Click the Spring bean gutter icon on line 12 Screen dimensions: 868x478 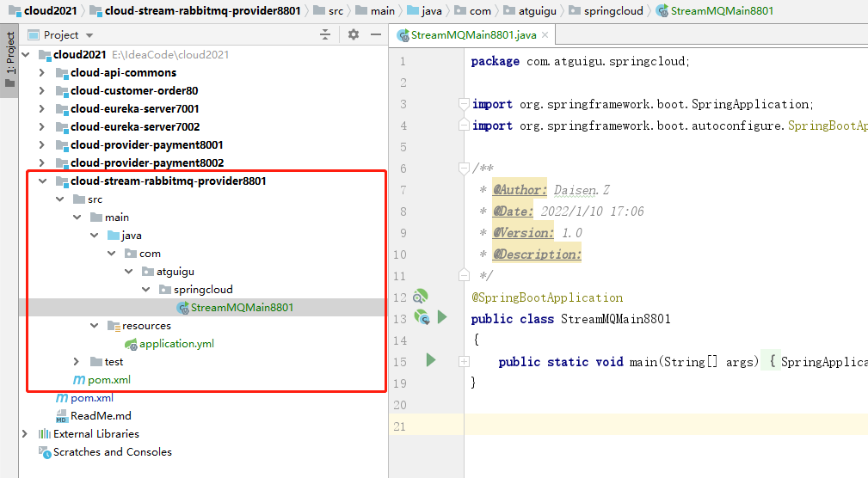[x=421, y=297]
